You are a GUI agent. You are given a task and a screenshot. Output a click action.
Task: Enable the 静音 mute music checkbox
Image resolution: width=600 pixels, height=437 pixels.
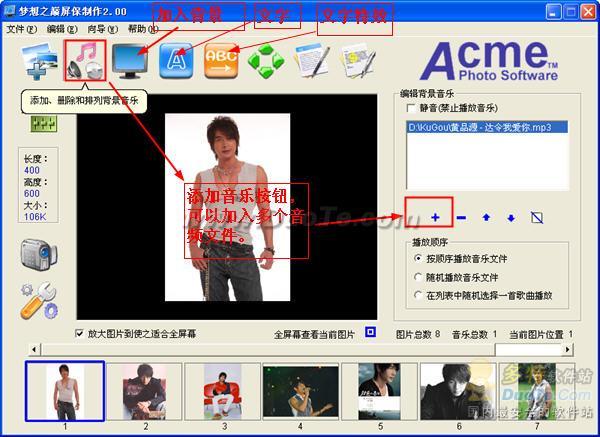[411, 108]
